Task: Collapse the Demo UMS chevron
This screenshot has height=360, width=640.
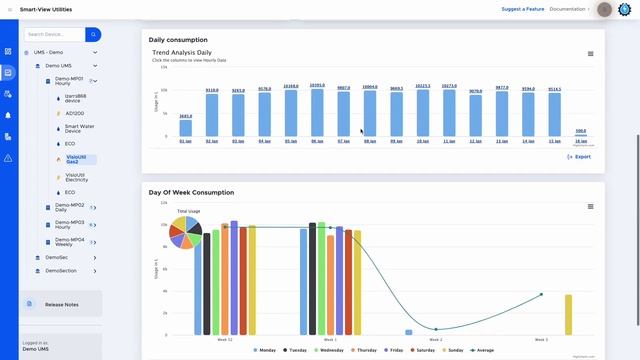Action: (95, 66)
